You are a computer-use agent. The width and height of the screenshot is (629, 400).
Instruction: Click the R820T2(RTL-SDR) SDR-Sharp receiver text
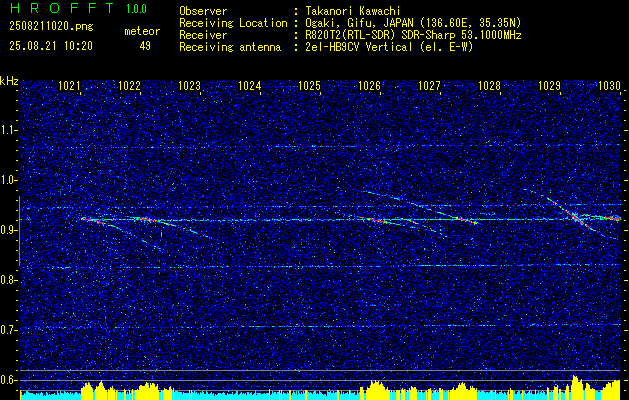click(413, 35)
